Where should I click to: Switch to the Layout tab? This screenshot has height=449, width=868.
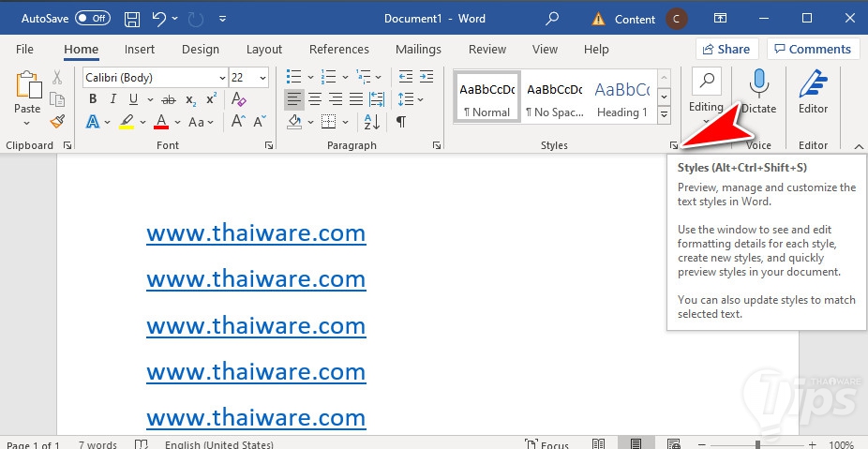[x=264, y=50]
